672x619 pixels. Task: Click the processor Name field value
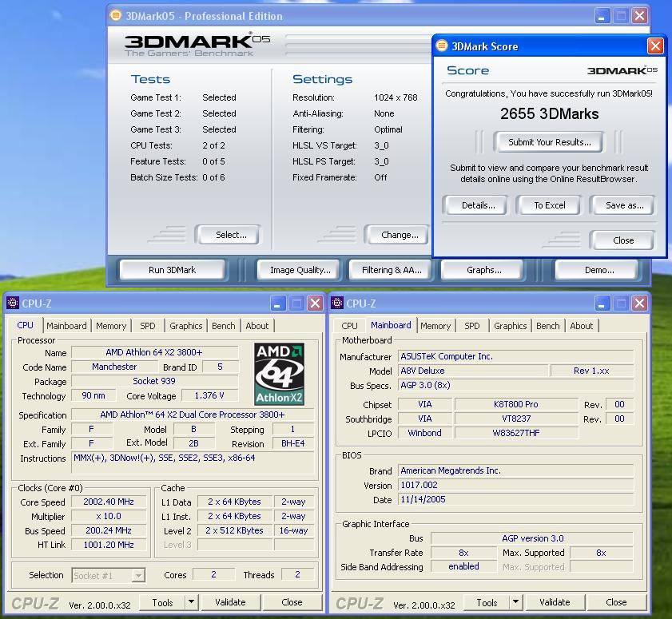(x=154, y=352)
